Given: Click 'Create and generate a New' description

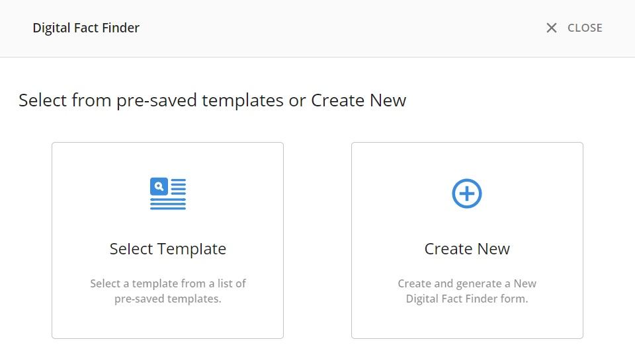Looking at the screenshot, I should pyautogui.click(x=467, y=283).
